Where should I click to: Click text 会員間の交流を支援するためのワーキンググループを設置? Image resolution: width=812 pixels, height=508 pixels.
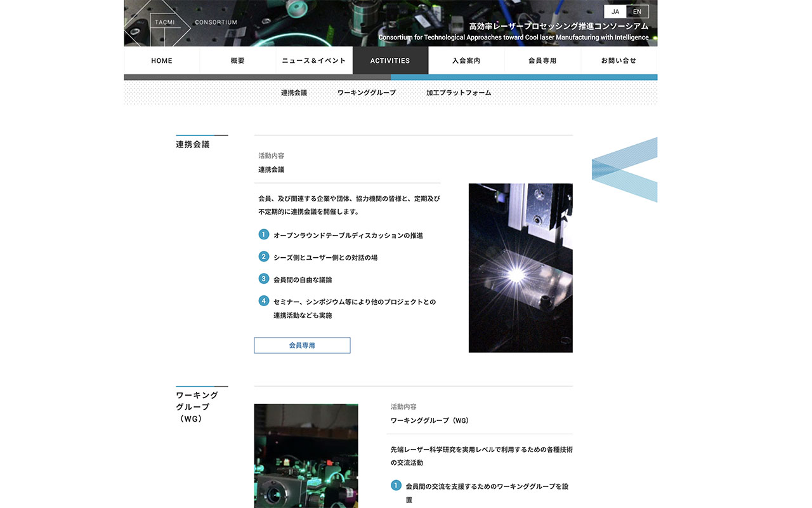point(487,493)
